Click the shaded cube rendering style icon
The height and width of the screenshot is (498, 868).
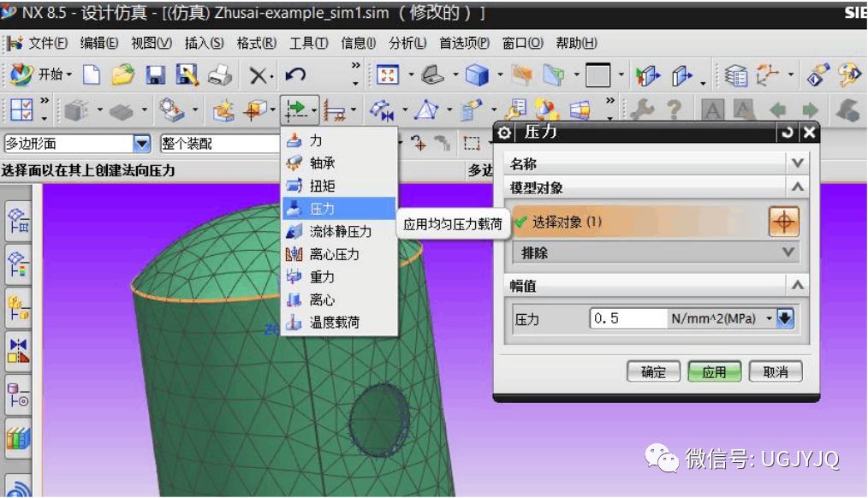click(x=477, y=74)
